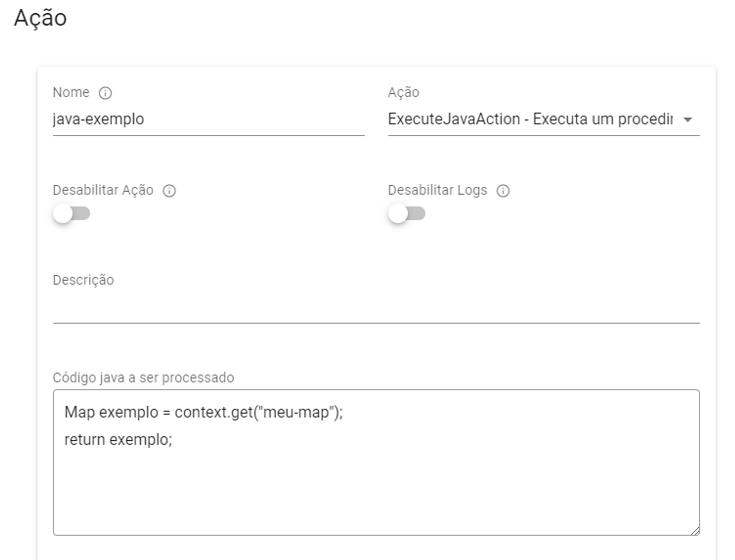This screenshot has height=560, width=735.
Task: Click the small "Ação" label above dropdown
Action: [403, 93]
